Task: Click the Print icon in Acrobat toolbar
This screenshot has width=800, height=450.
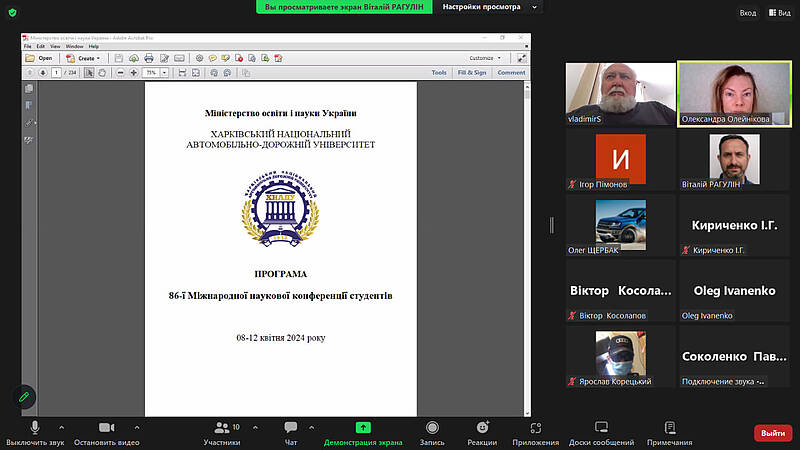Action: [149, 58]
